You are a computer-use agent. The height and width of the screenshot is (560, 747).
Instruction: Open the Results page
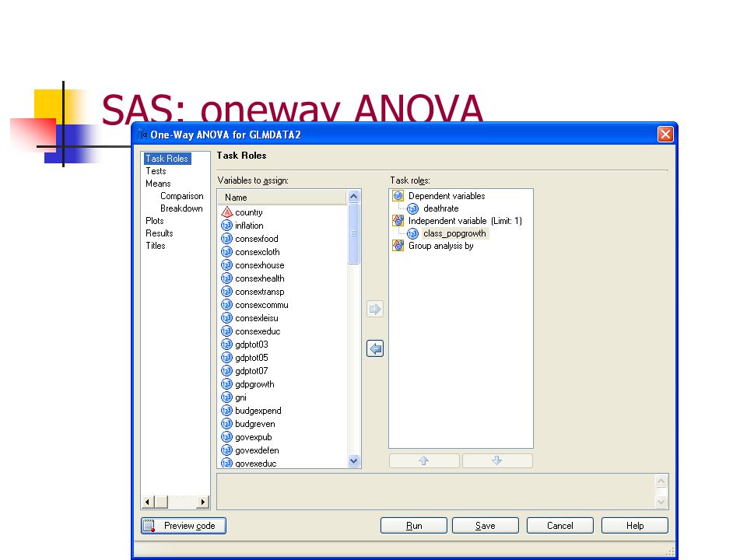click(159, 233)
